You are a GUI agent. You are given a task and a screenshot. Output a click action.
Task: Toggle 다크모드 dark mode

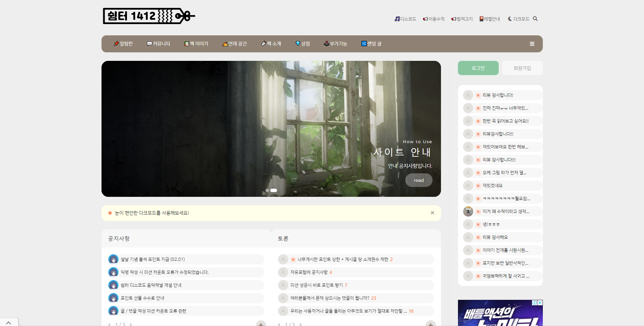click(519, 19)
